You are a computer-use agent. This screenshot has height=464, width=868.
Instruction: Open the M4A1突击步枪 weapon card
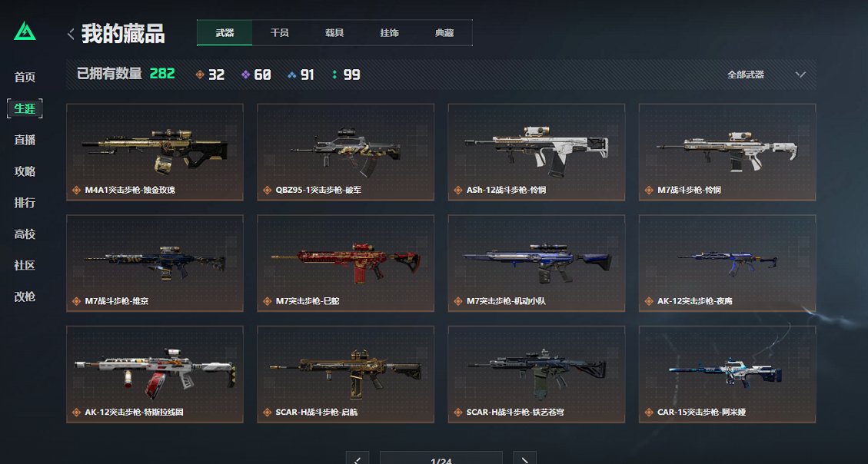click(155, 152)
